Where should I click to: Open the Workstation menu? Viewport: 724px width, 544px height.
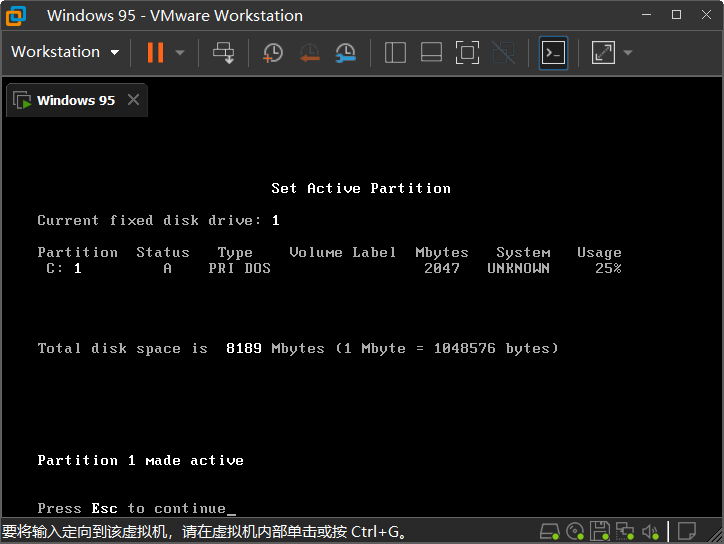click(65, 52)
